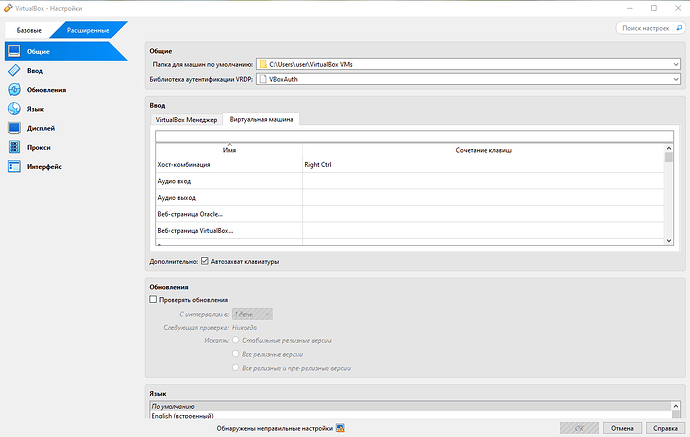This screenshot has height=437, width=690.
Task: Click up arrow of language list scrollbar
Action: pyautogui.click(x=676, y=406)
